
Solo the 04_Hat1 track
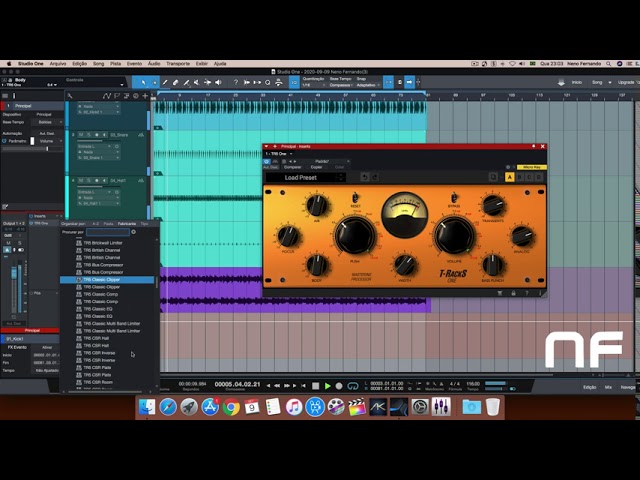click(89, 180)
